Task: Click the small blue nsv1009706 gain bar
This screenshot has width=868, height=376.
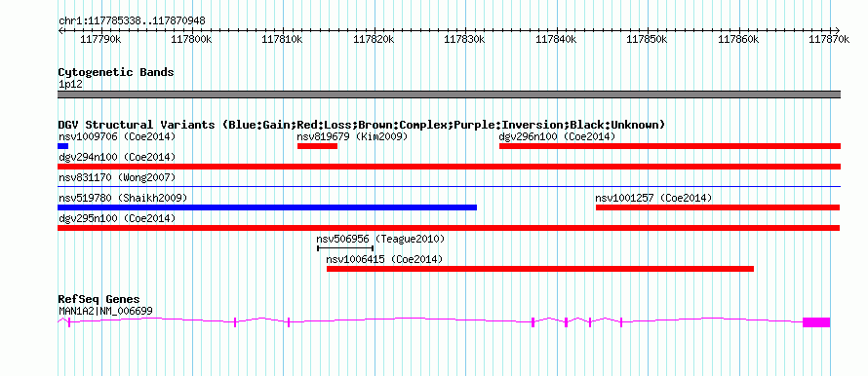Action: coord(62,146)
